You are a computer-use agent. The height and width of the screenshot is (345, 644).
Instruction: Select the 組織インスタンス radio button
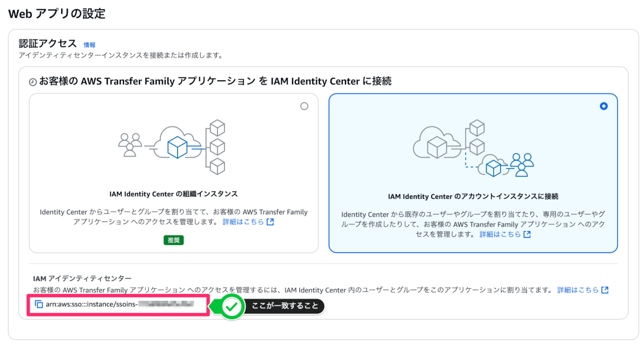(304, 106)
